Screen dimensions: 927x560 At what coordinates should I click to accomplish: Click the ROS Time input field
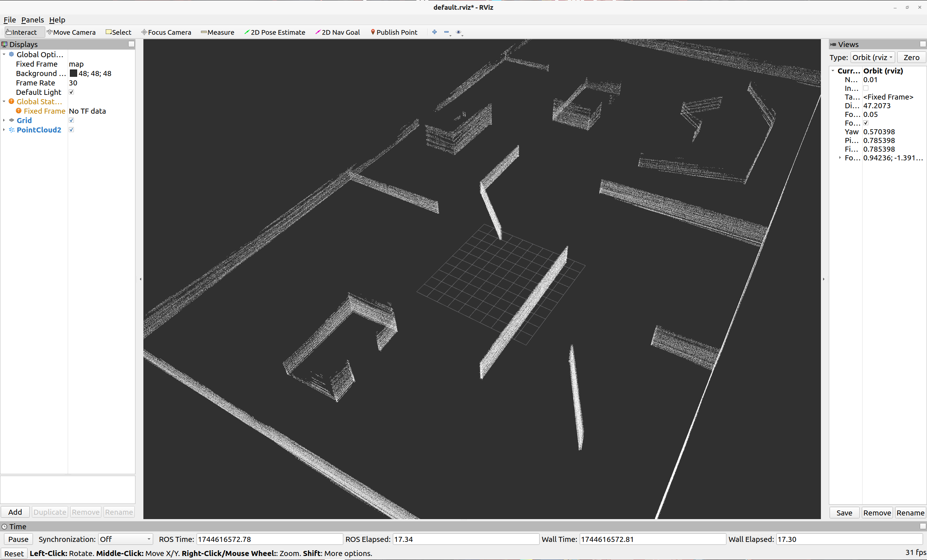[x=269, y=539]
